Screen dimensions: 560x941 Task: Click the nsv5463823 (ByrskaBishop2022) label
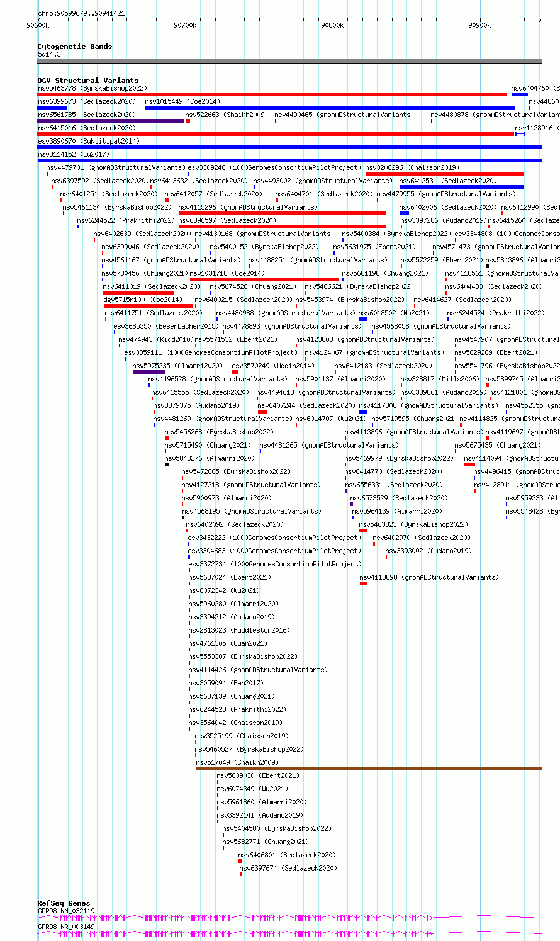point(413,524)
